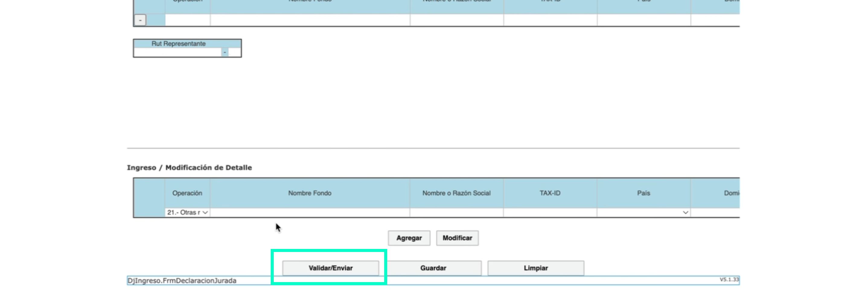Select the Nombre Fondo cell in the top table row
The width and height of the screenshot is (868, 305).
(x=310, y=20)
